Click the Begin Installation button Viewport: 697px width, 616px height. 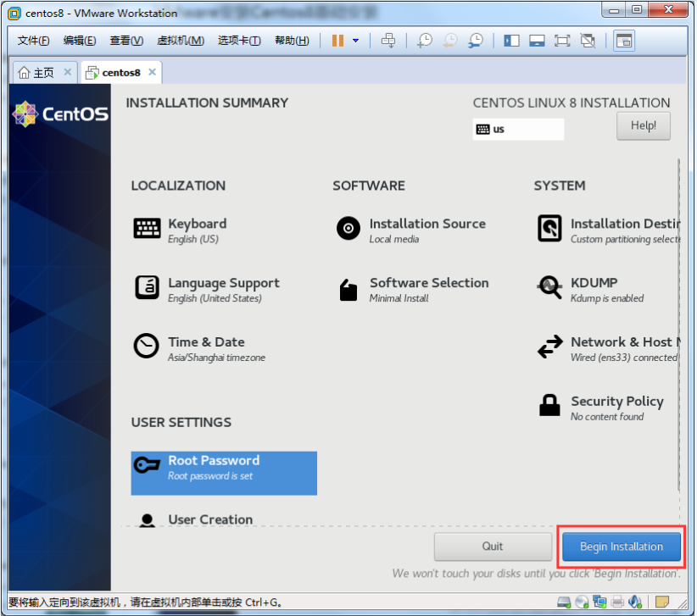(x=621, y=547)
